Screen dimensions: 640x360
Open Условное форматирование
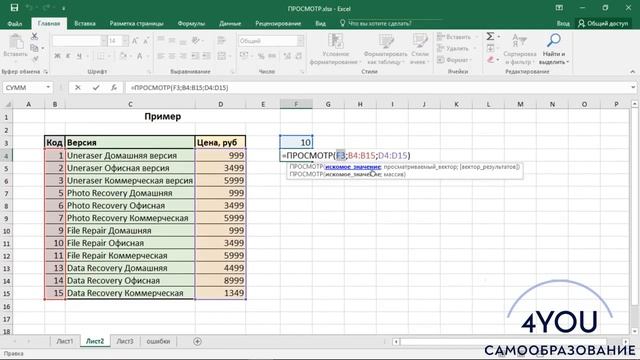336,49
